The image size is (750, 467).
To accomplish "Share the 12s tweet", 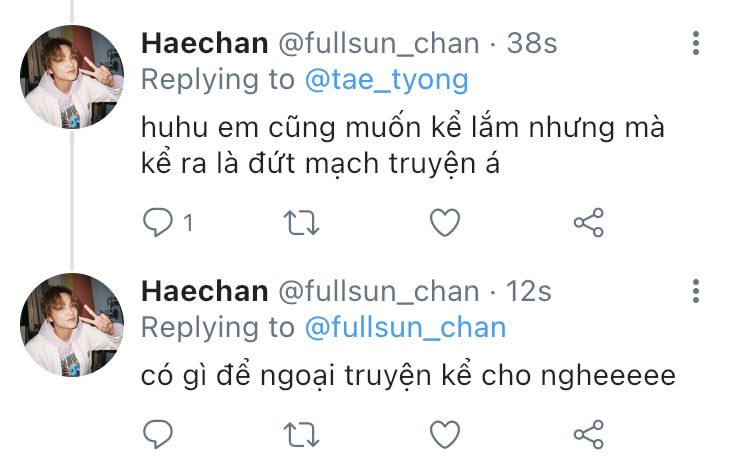I will coord(589,433).
